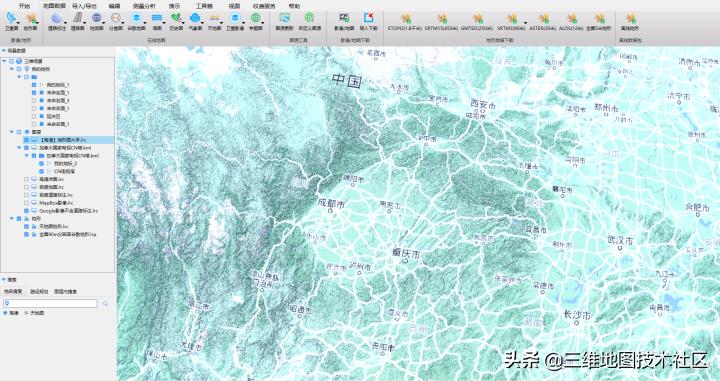The height and width of the screenshot is (381, 720).
Task: Select the 天地图 search radio button
Action: (27, 313)
